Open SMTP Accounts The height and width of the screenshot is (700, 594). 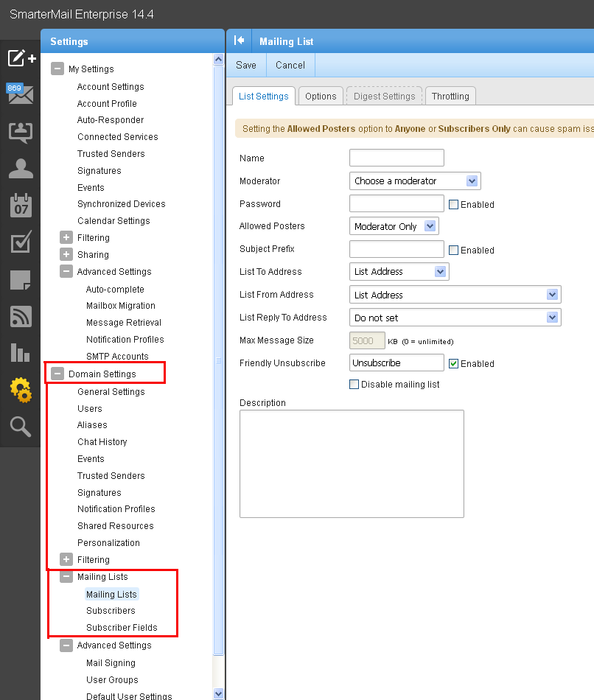tap(117, 356)
